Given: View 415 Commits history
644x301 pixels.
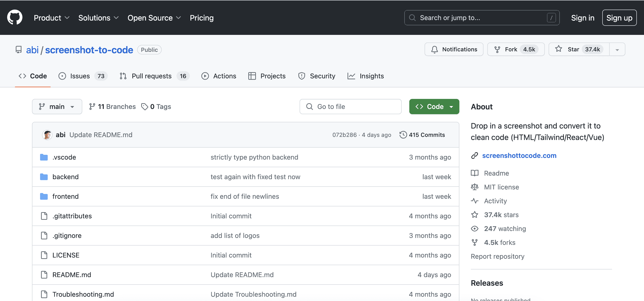Looking at the screenshot, I should tap(422, 135).
